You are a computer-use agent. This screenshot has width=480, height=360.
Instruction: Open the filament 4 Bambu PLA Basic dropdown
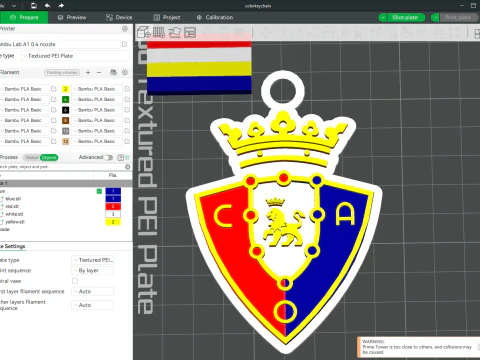point(97,99)
